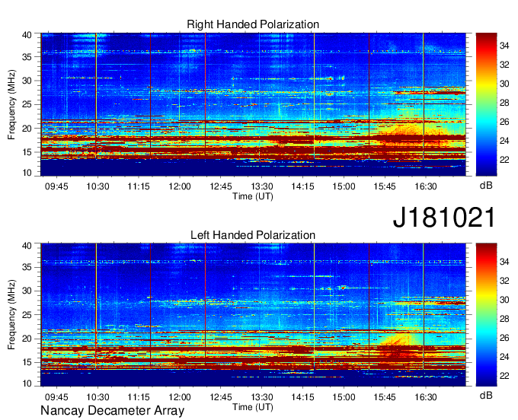Click the 30 dB value on the upper color bar
This screenshot has width=518, height=420.
[504, 84]
